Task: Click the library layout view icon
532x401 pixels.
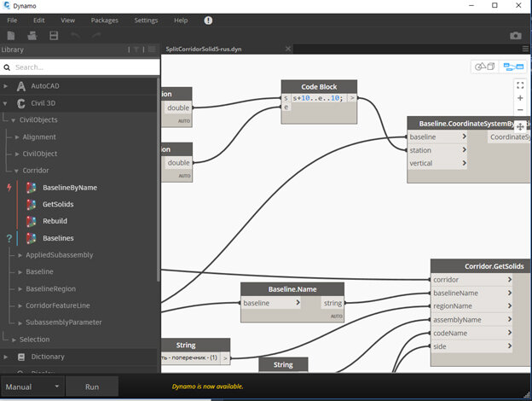Action: [152, 49]
